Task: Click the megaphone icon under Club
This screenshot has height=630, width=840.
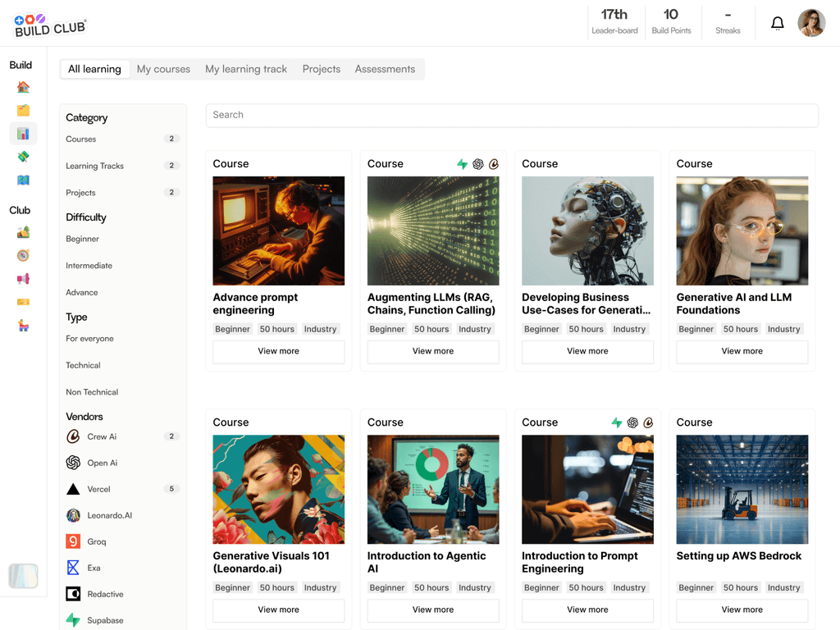Action: point(23,279)
